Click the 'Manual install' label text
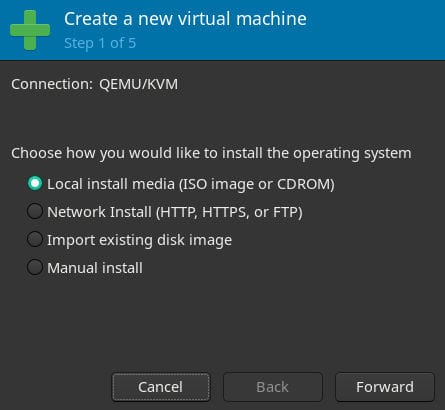 click(x=95, y=268)
